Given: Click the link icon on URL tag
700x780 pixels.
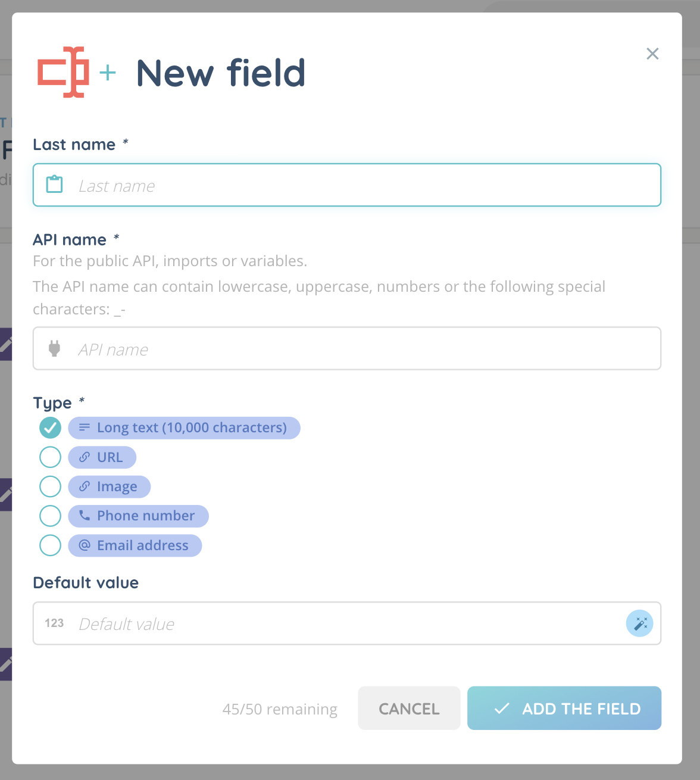Looking at the screenshot, I should tap(85, 457).
